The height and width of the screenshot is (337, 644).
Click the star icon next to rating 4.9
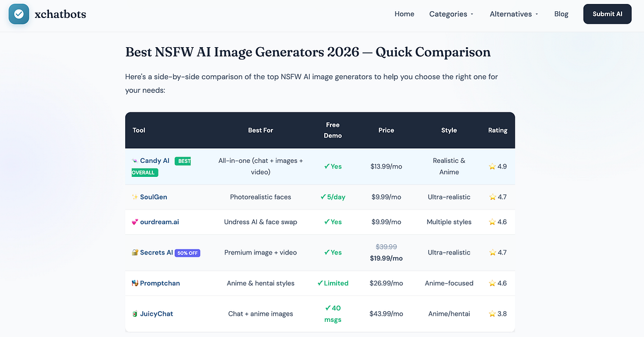coord(492,167)
